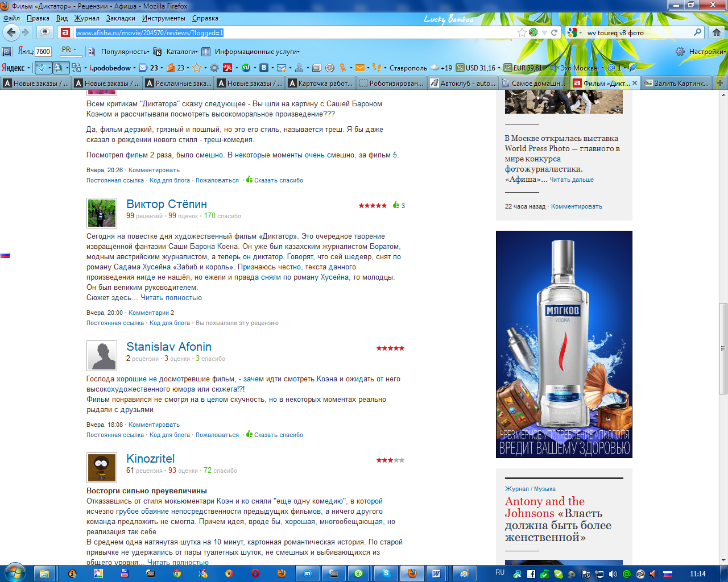Click the URL address field
The height and width of the screenshot is (582, 728).
(295, 32)
